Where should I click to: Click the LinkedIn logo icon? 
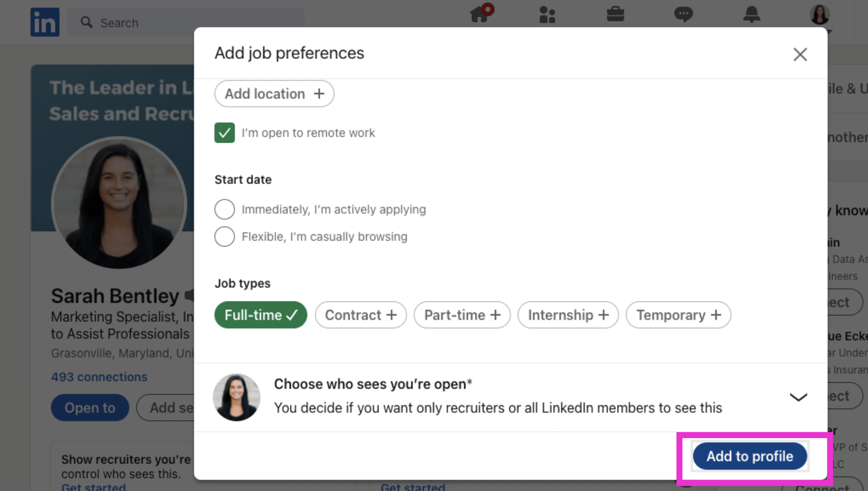pyautogui.click(x=45, y=22)
